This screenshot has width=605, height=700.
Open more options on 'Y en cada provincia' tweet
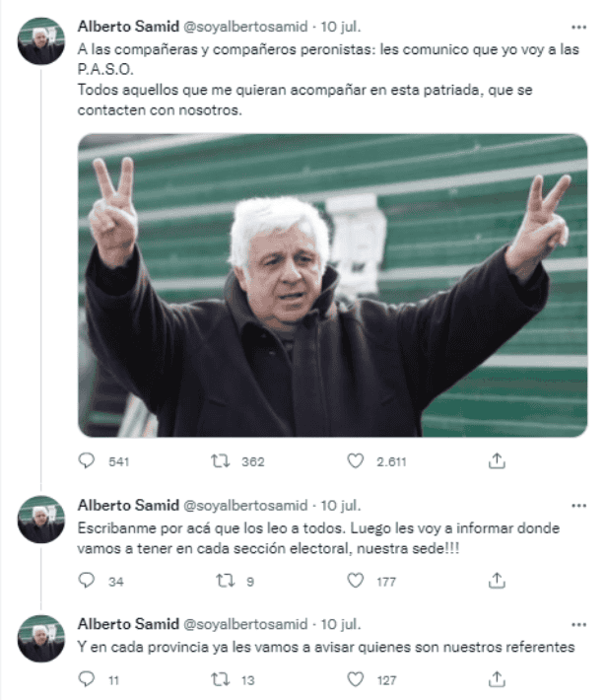[x=578, y=624]
